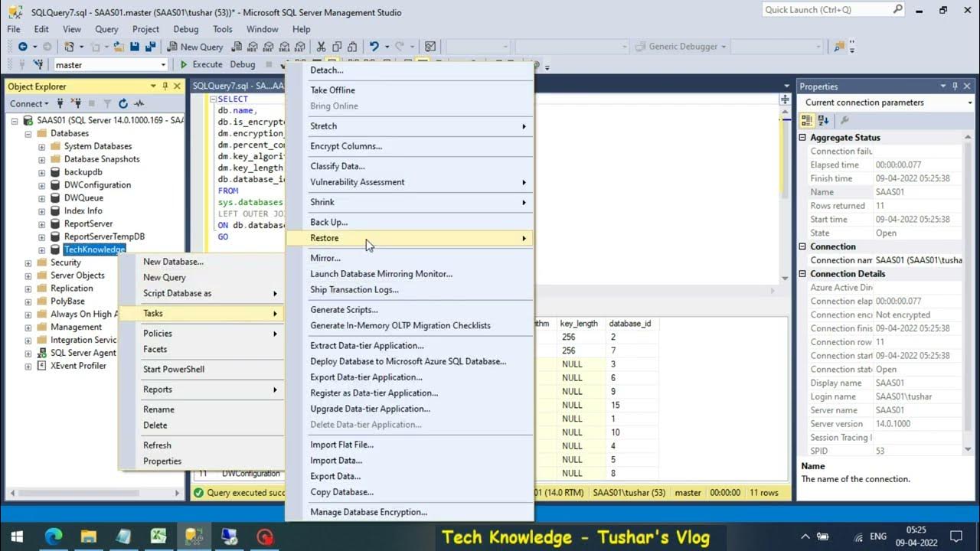Screen dimensions: 980x551
Task: Open Activity Monitor icon in Object Explorer
Action: [x=139, y=103]
